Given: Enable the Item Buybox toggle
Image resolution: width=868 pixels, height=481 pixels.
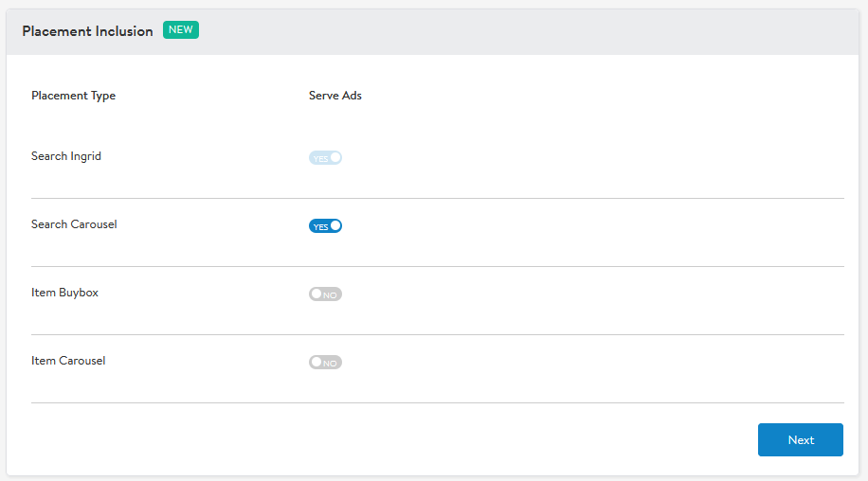Looking at the screenshot, I should click(325, 294).
